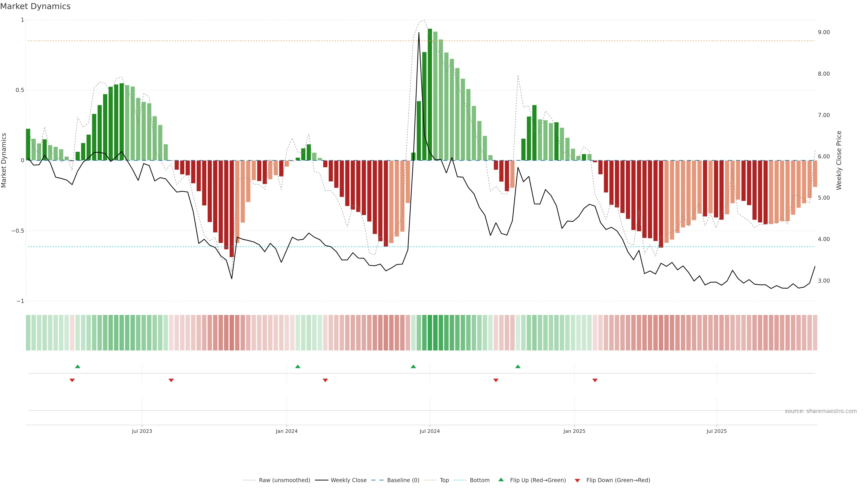Click the Jan 2025 x-axis label
Screen dimensions: 868x488
(574, 431)
